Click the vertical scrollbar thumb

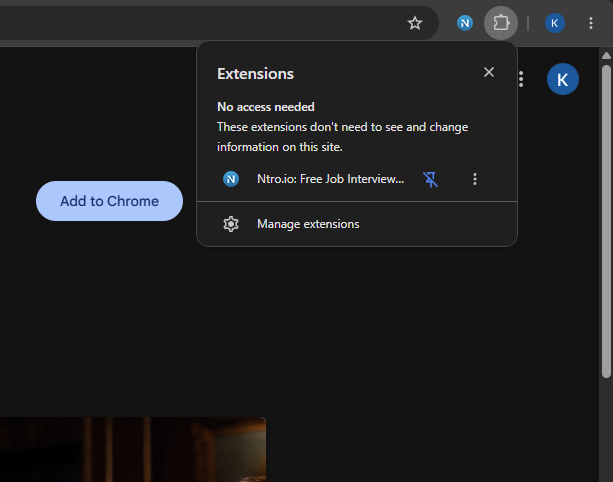point(606,221)
